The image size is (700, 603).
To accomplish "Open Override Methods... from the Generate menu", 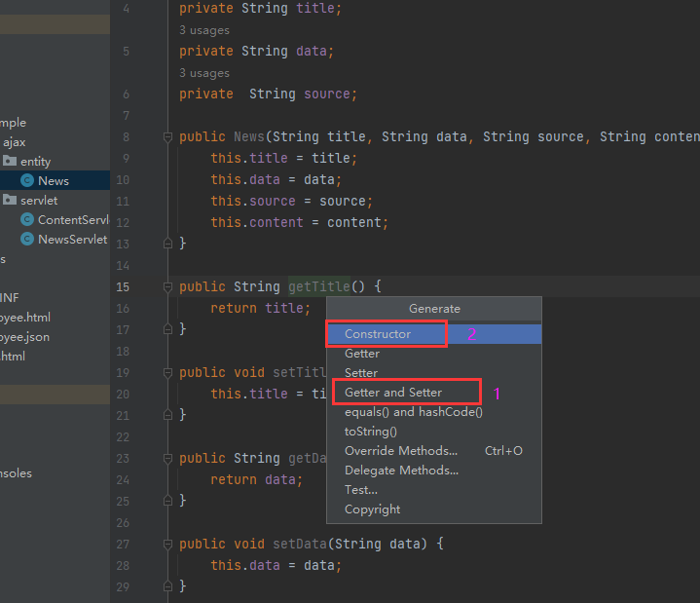I will coord(401,451).
